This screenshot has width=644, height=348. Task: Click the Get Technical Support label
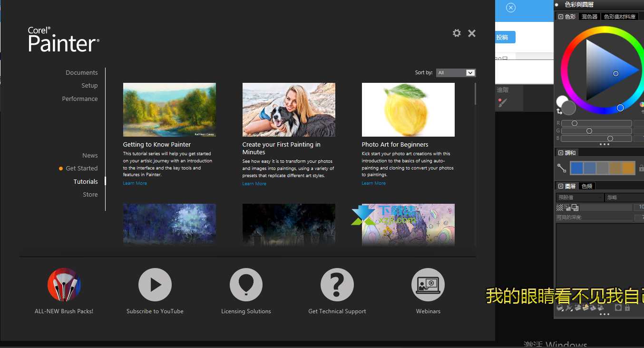(x=337, y=311)
